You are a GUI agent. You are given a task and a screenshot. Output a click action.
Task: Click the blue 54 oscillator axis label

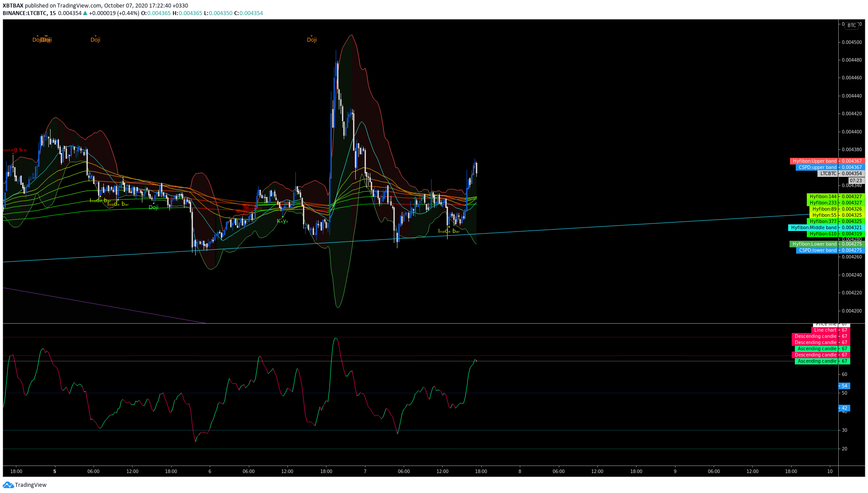coord(844,386)
